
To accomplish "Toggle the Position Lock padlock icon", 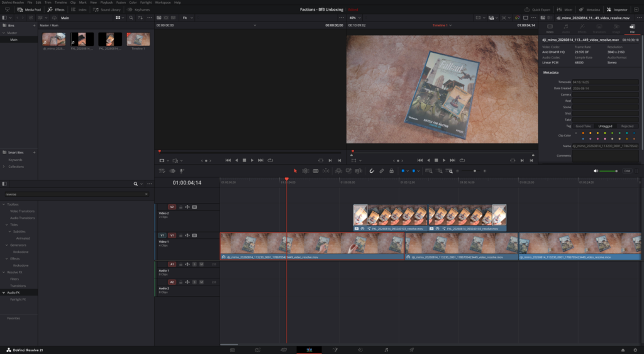I will (x=391, y=171).
